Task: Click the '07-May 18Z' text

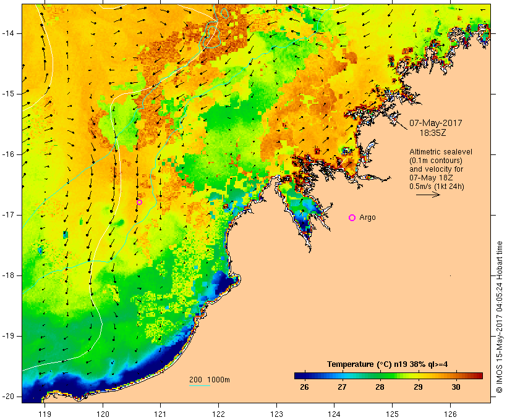Action: (x=431, y=178)
